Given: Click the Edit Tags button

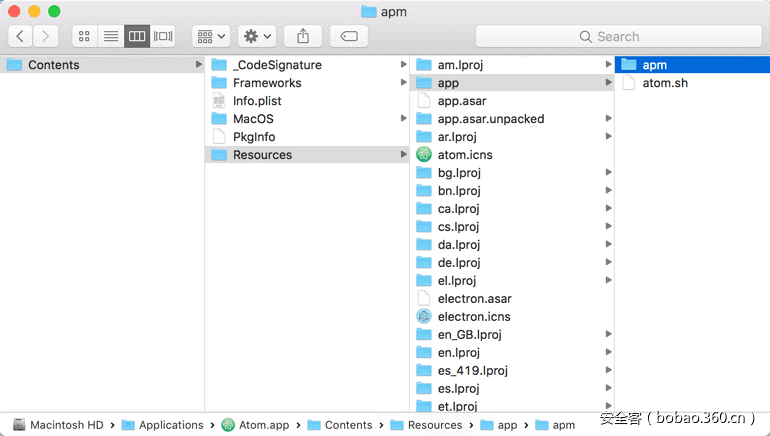Looking at the screenshot, I should pos(349,36).
